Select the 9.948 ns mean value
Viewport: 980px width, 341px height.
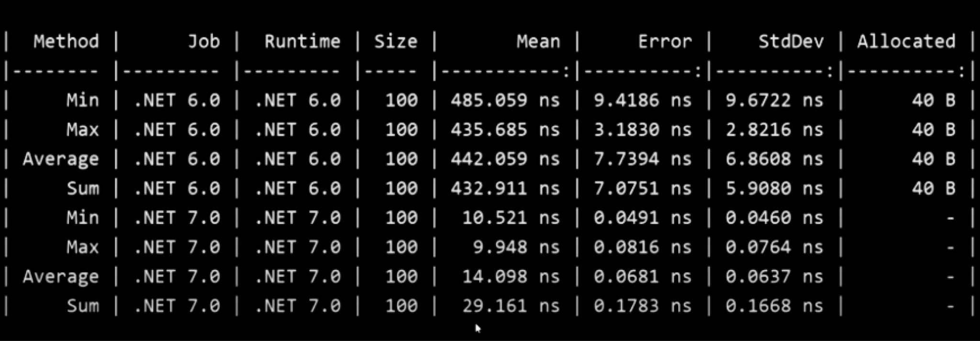coord(516,247)
